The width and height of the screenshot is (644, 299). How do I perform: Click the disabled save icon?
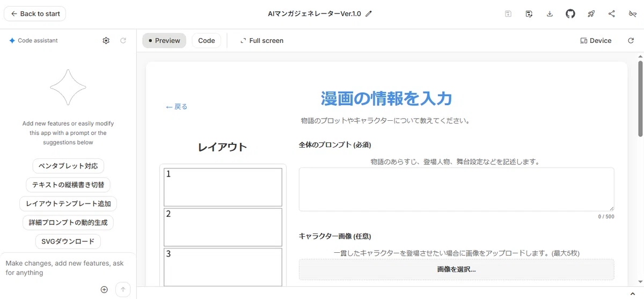pyautogui.click(x=508, y=14)
